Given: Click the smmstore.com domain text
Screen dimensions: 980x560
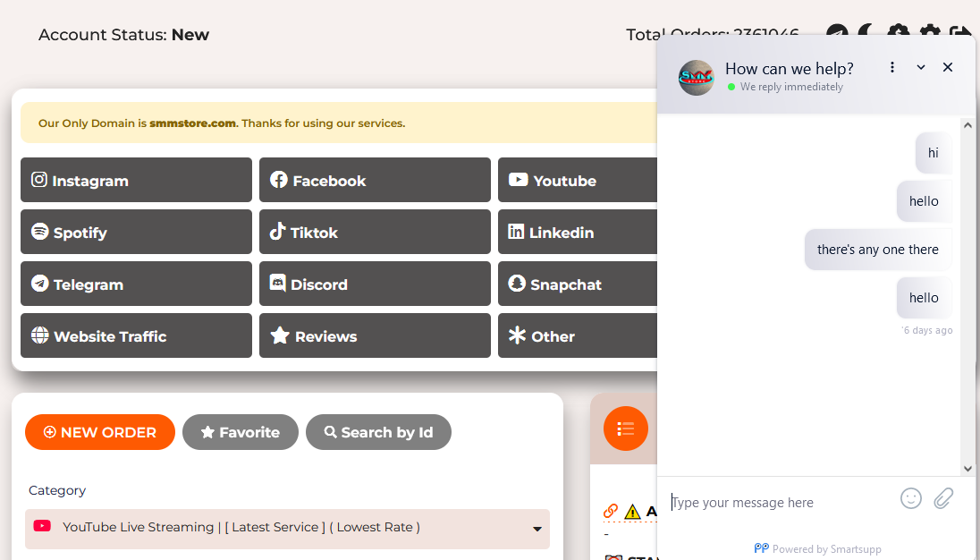Looking at the screenshot, I should tap(192, 123).
